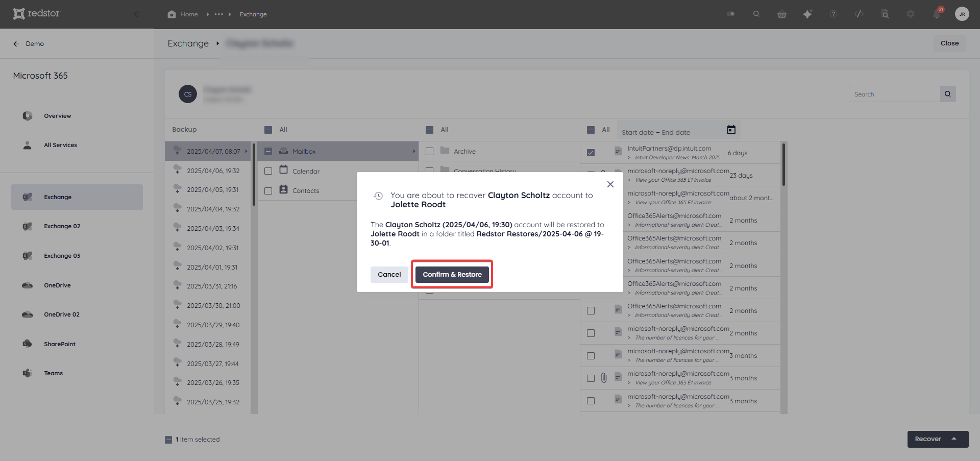Select backup 2025/04/05, 19:31
Image resolution: width=980 pixels, height=461 pixels.
tap(208, 190)
